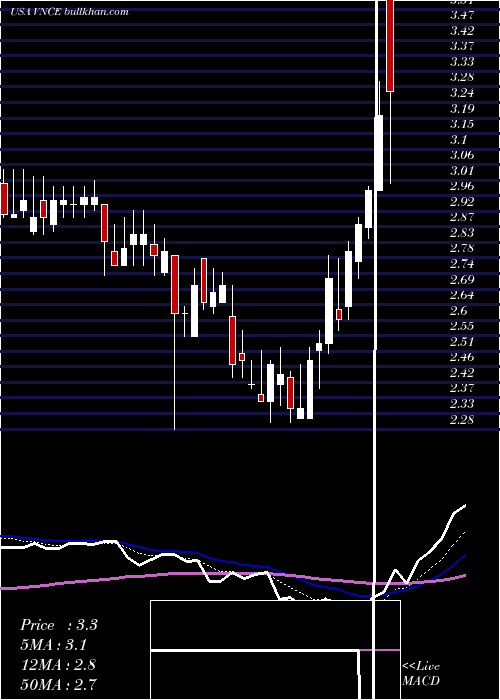Click the 2.46 price axis label
500x700 pixels.
[462, 358]
